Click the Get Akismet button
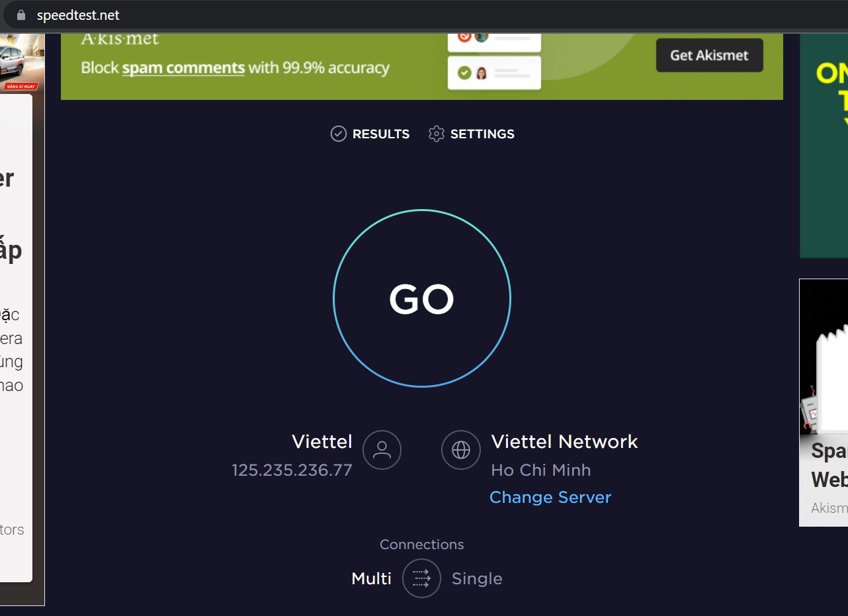Viewport: 848px width, 616px height. (709, 56)
